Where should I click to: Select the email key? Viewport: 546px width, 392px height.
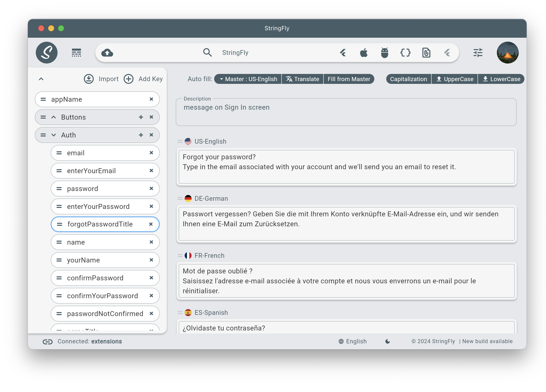pos(105,153)
